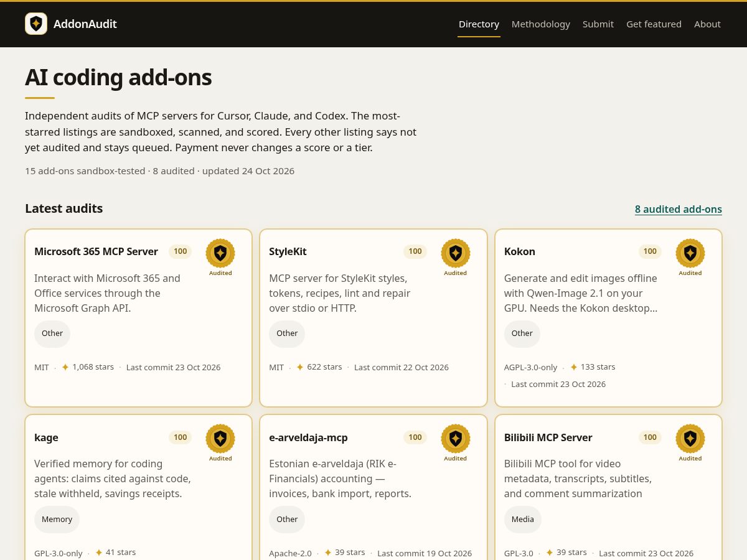Click the Other tag on Kokon card
Image resolution: width=747 pixels, height=560 pixels.
[522, 334]
